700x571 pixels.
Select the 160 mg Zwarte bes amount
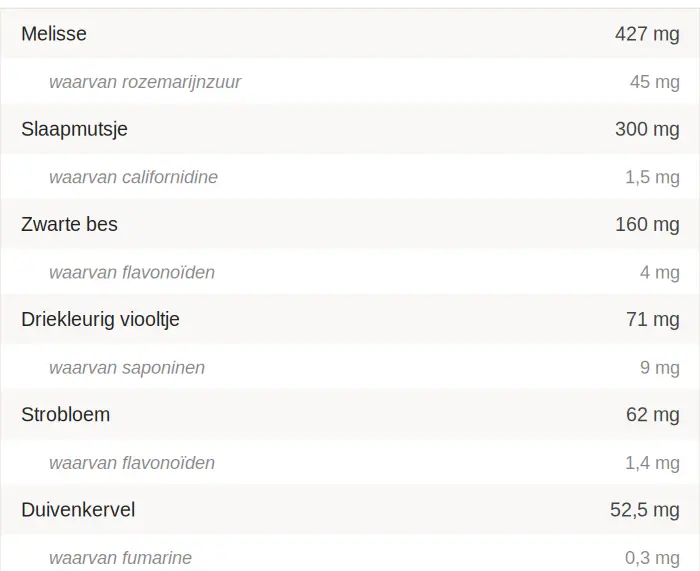647,224
